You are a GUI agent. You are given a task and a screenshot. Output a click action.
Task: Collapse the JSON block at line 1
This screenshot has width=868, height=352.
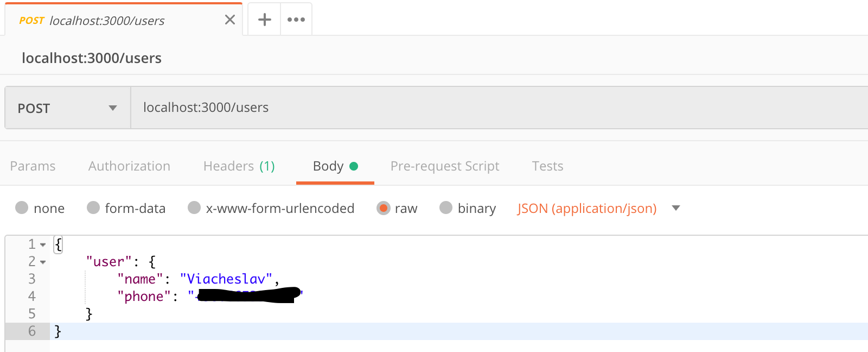pos(43,245)
